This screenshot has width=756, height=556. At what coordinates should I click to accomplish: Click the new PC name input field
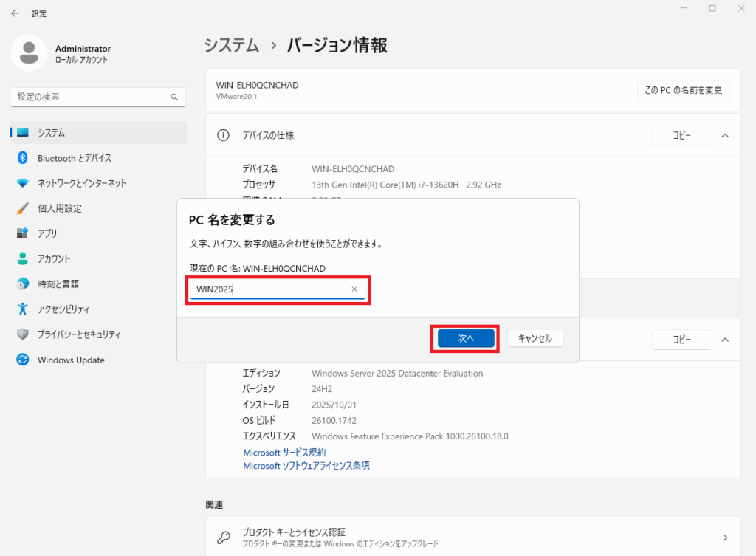269,289
